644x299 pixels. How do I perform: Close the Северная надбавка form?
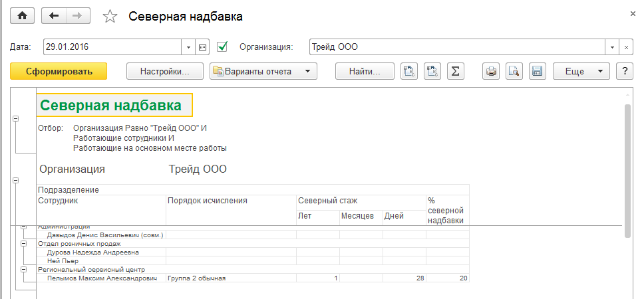[x=633, y=13]
